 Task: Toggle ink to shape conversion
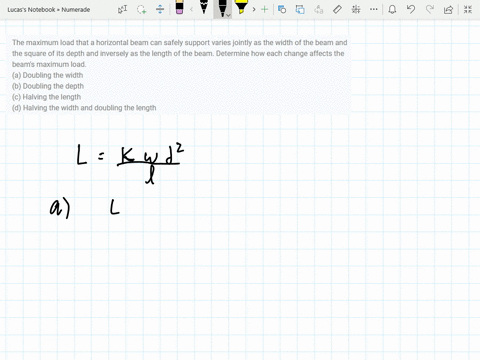click(300, 9)
